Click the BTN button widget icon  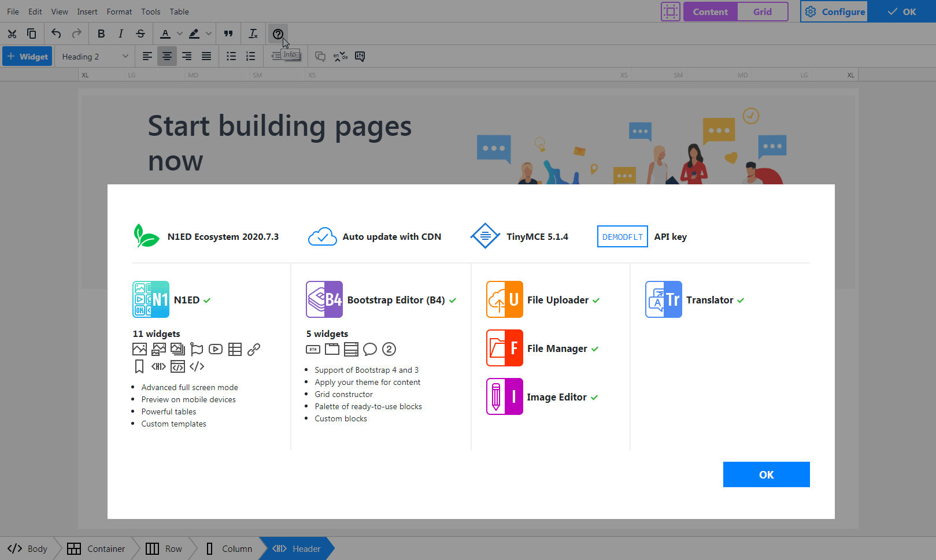pyautogui.click(x=313, y=349)
